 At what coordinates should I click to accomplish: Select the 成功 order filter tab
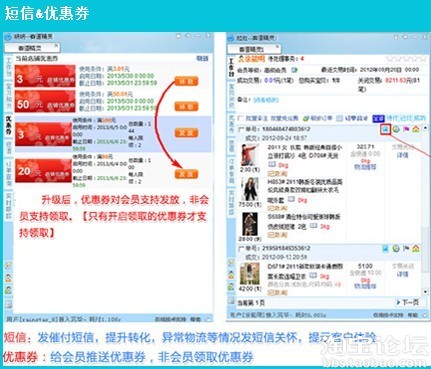click(x=419, y=118)
